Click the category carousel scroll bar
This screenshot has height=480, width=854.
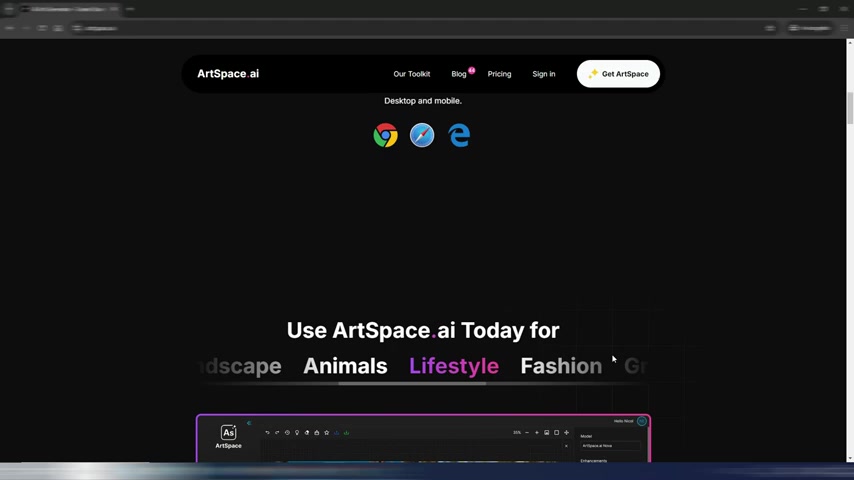412,384
